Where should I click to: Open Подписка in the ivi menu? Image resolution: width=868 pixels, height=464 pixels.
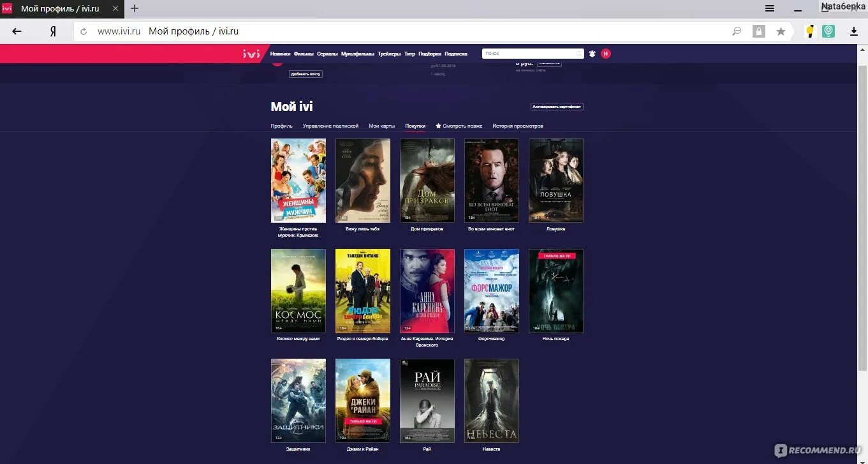pyautogui.click(x=456, y=54)
